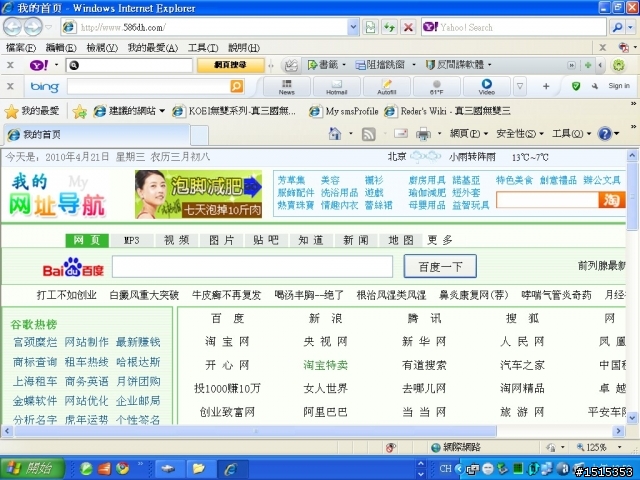Click the orange 淘 search button
The image size is (640, 480).
(x=611, y=200)
